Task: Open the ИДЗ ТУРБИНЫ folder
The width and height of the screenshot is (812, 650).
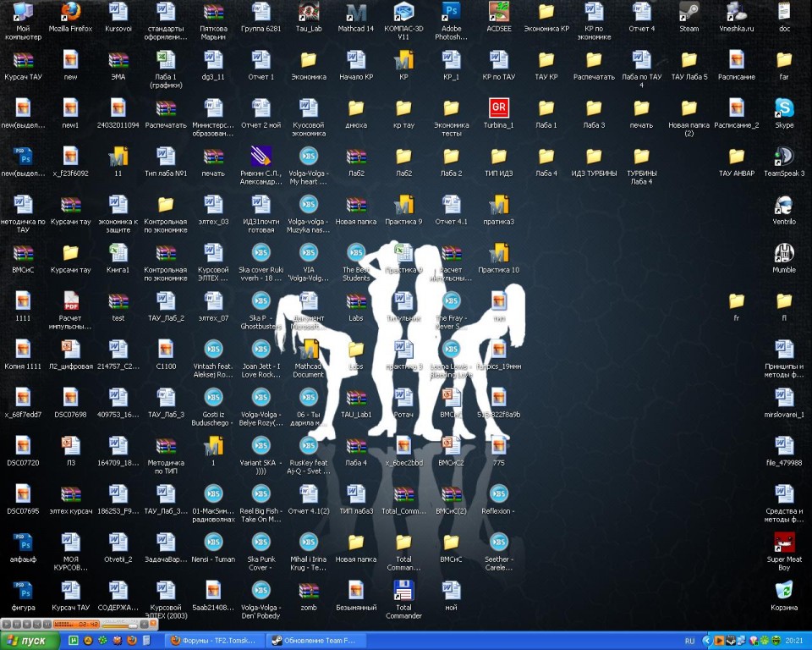Action: 594,162
